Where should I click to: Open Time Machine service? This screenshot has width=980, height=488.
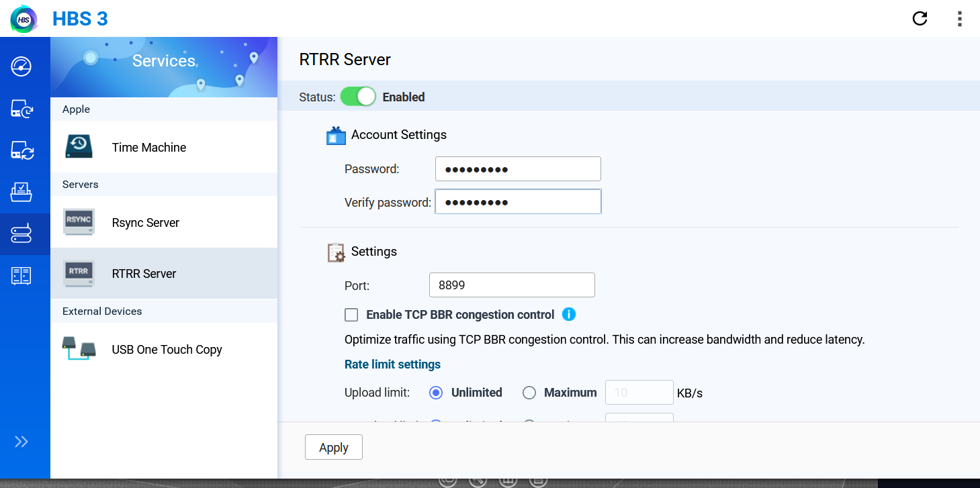(164, 147)
